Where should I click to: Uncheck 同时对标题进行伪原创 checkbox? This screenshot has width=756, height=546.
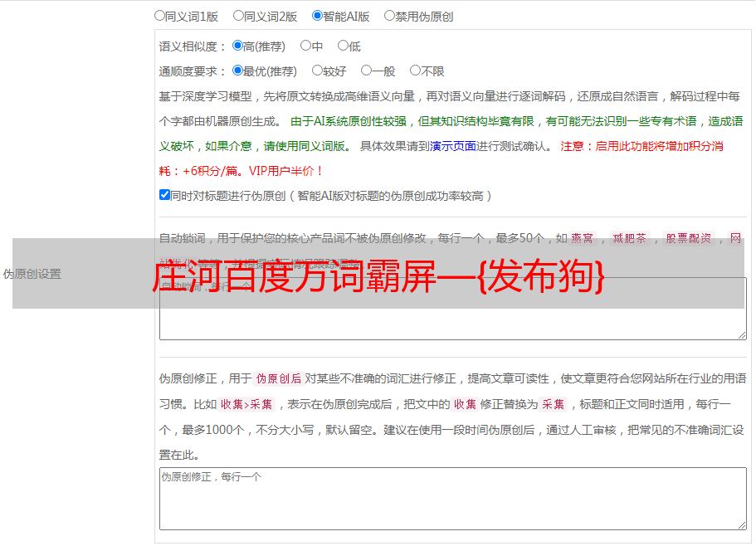164,196
